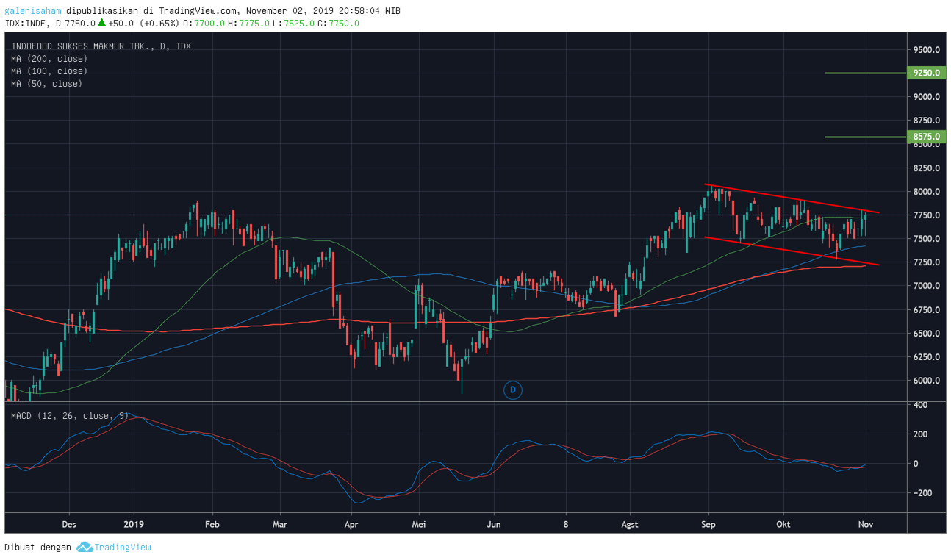Select the green 8575.0 price target label
The height and width of the screenshot is (560, 951).
(x=926, y=137)
